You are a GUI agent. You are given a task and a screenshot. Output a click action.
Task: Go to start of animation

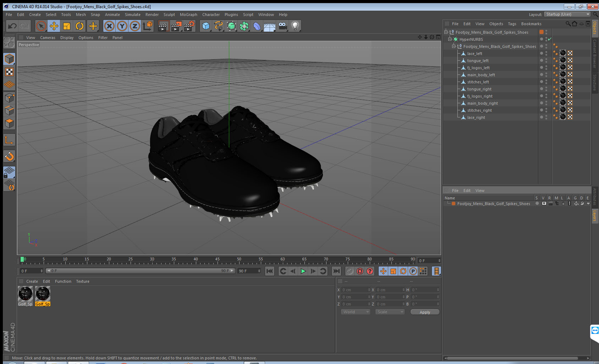point(270,271)
